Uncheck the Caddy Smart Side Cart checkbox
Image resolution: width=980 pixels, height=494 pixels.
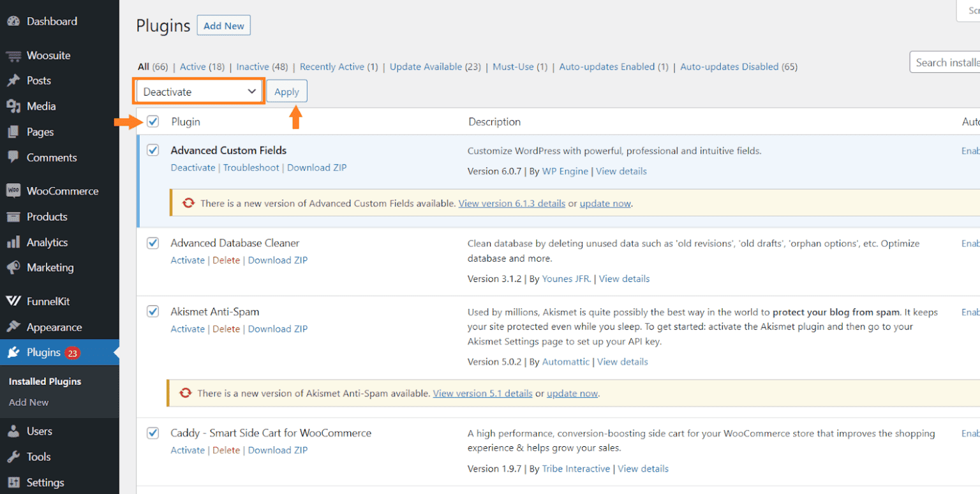[x=152, y=433]
